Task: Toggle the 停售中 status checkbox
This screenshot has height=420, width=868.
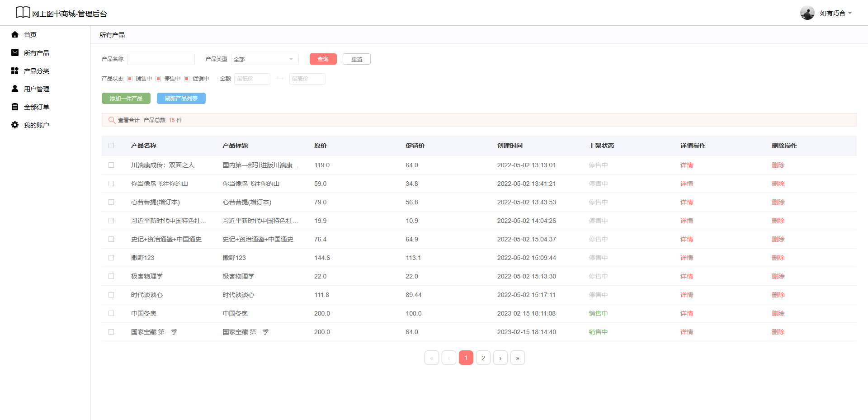Action: pos(158,79)
